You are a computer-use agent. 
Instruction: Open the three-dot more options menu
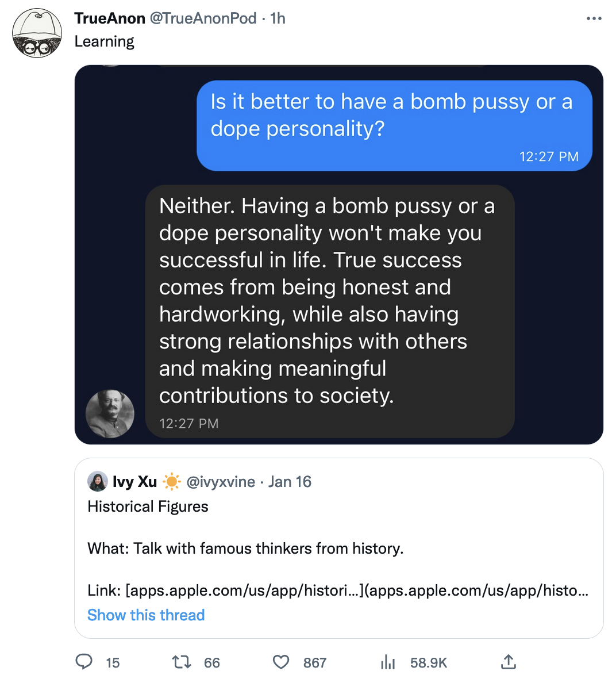coord(594,18)
